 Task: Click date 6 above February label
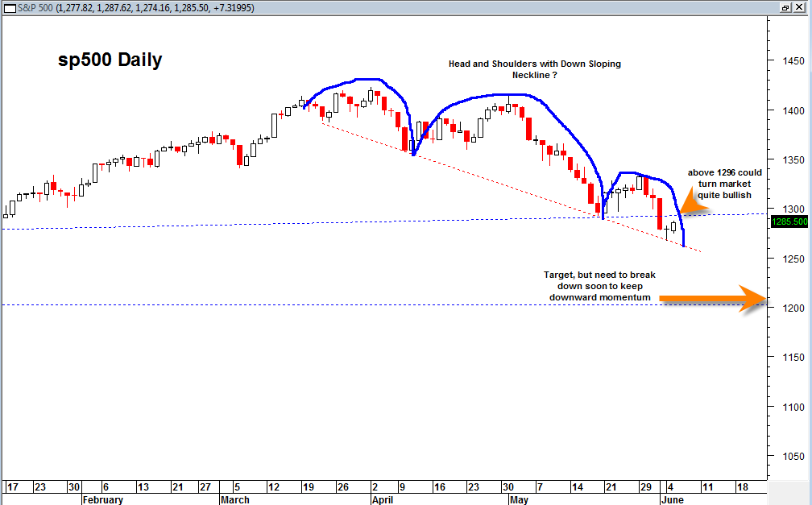click(x=106, y=486)
